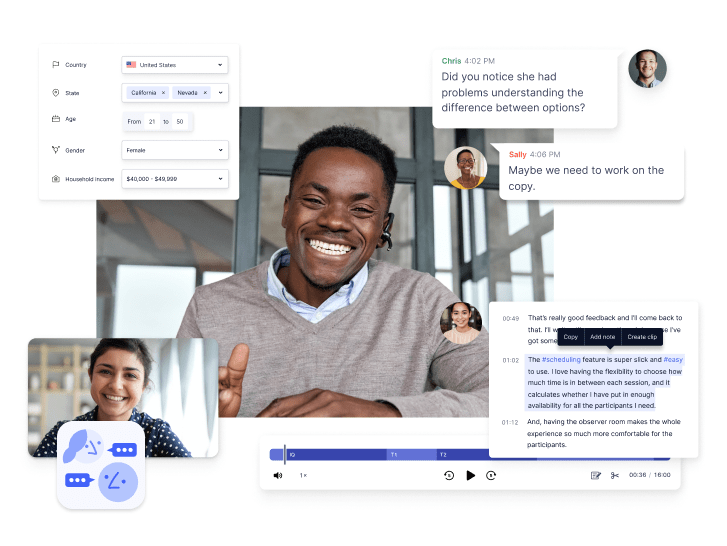Click the scissors clip icon
This screenshot has width=727, height=546.
[x=615, y=475]
